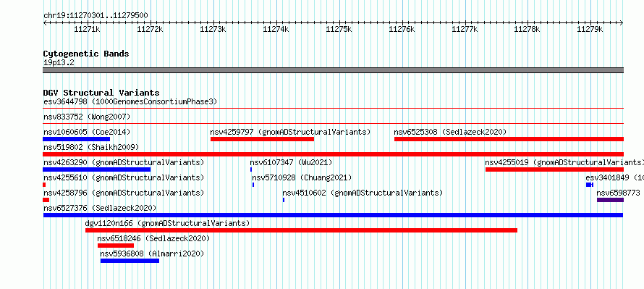The width and height of the screenshot is (644, 289).
Task: Open the nsv6107347 (Wu2021) label
Action: [x=291, y=162]
